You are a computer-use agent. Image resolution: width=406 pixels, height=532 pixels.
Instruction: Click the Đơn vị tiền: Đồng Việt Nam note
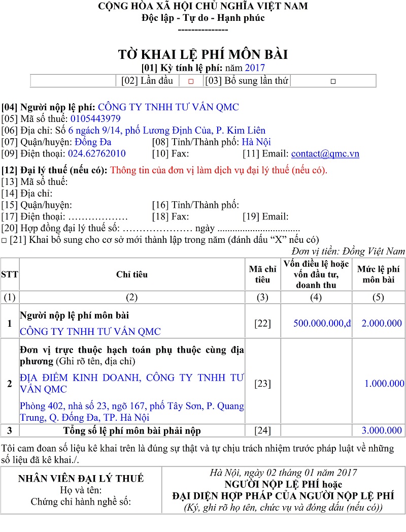pos(348,252)
